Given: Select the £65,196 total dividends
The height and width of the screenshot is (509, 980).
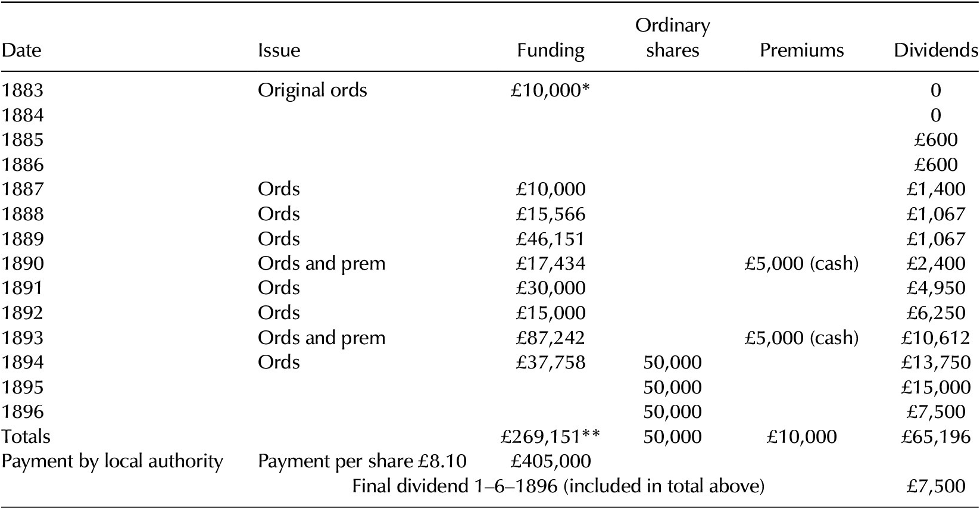Looking at the screenshot, I should pyautogui.click(x=936, y=437).
